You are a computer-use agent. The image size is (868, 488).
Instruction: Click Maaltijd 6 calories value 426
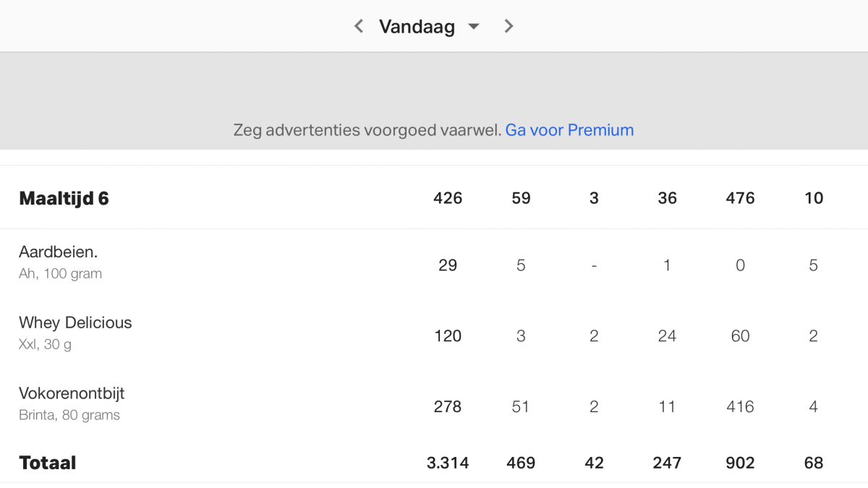coord(448,198)
